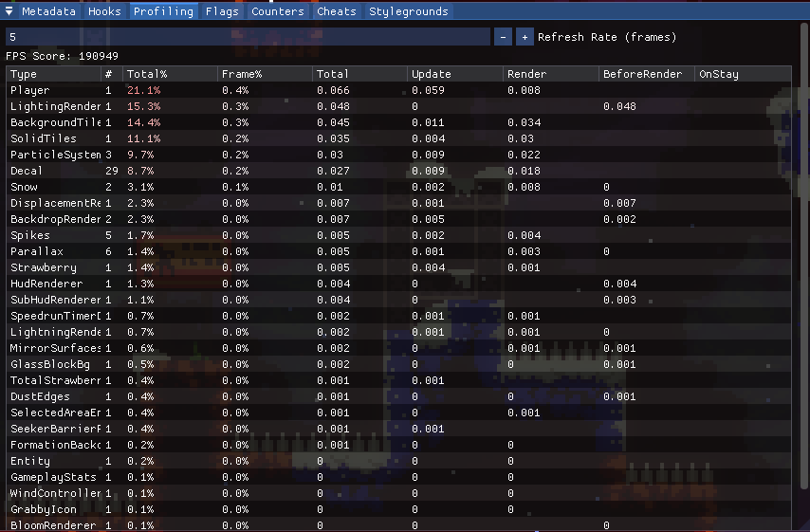Select the Strawberry row name
The width and height of the screenshot is (810, 532).
coord(44,267)
